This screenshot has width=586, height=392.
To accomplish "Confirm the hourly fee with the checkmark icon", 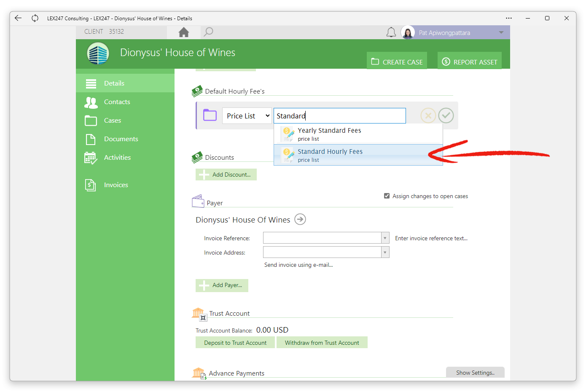I will tap(446, 115).
